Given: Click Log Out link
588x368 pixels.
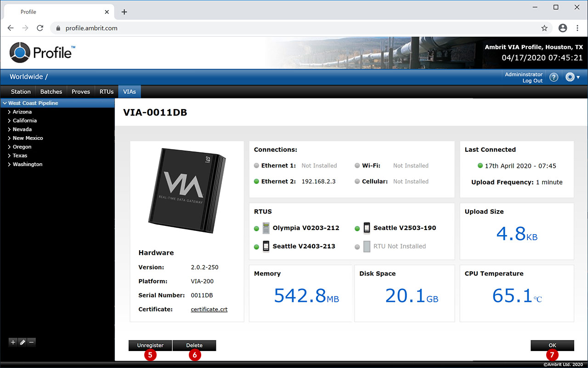Looking at the screenshot, I should click(532, 81).
